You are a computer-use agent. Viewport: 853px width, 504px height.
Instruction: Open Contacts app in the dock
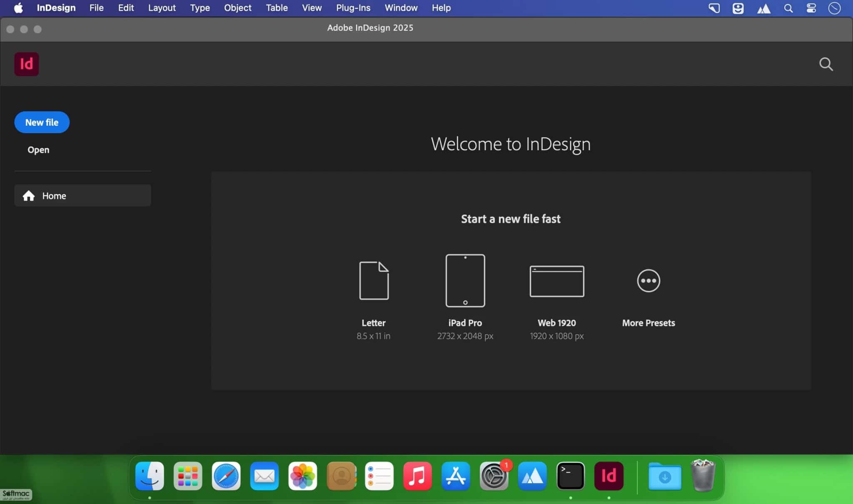coord(341,476)
